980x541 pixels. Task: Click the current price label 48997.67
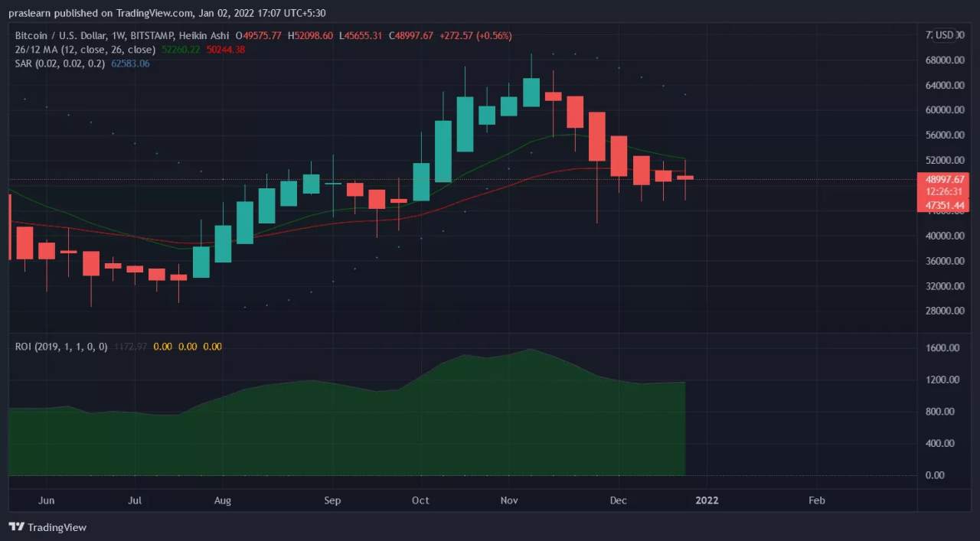[944, 179]
